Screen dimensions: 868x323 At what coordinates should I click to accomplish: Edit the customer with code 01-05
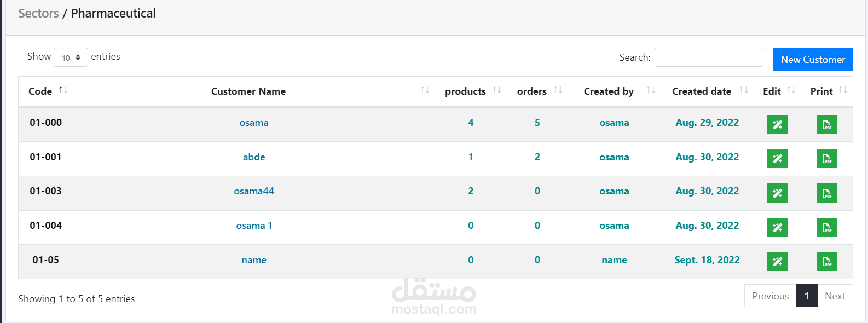[777, 262]
